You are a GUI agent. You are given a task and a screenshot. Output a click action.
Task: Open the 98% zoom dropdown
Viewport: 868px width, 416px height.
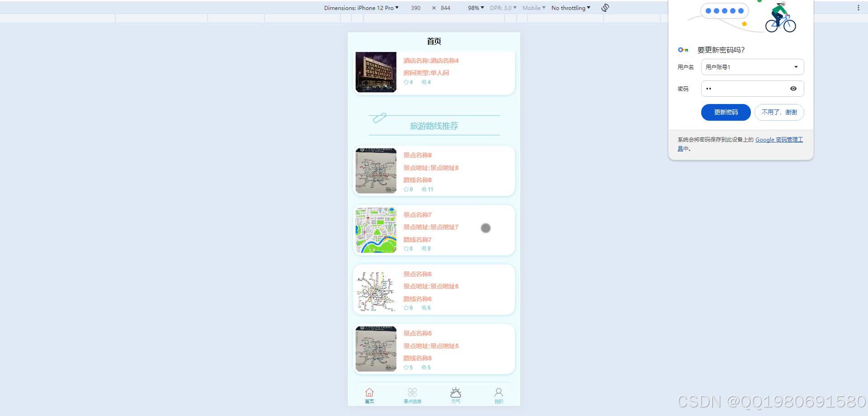click(476, 8)
